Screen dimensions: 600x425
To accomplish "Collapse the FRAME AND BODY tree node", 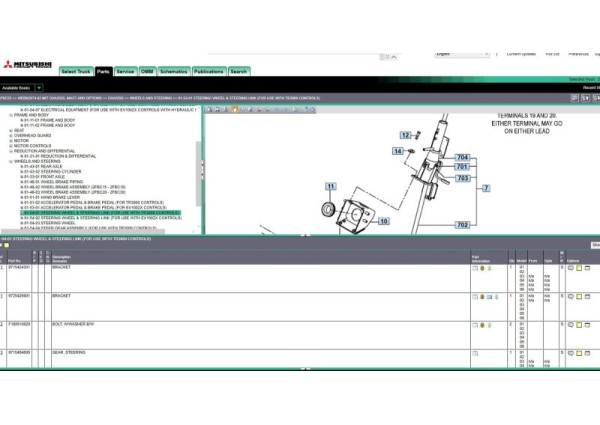I will [x=10, y=115].
